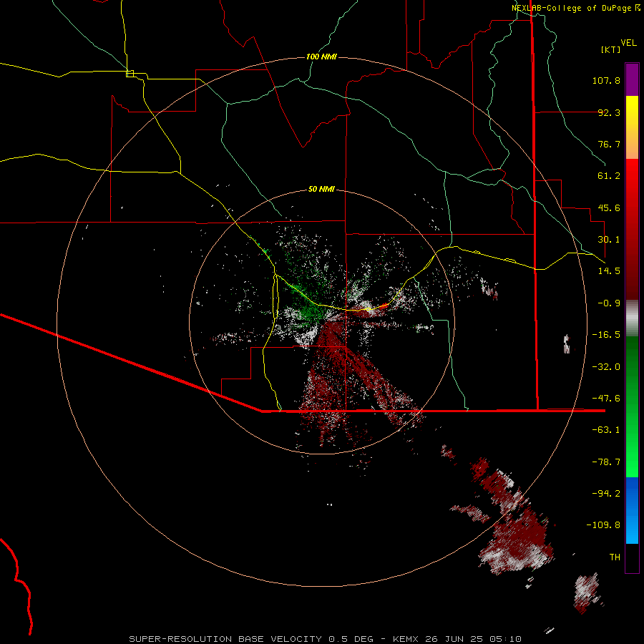Select the -109.8 velocity scale value
This screenshot has width=644, height=644.
tap(603, 525)
